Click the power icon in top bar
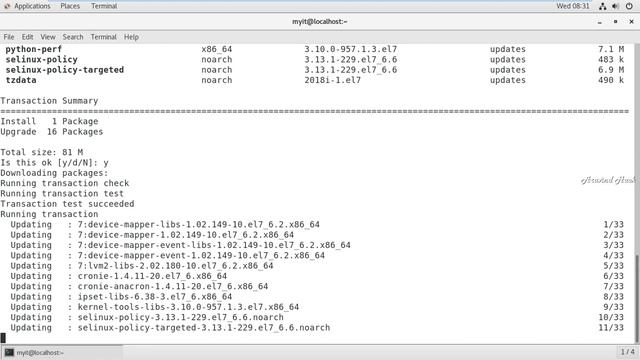This screenshot has height=360, width=640. click(629, 6)
